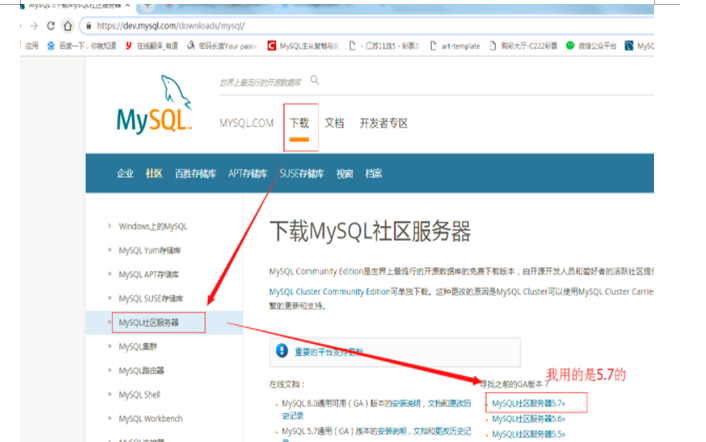Open the MySQL社区服务器5.5 link
The height and width of the screenshot is (442, 706).
(x=529, y=434)
